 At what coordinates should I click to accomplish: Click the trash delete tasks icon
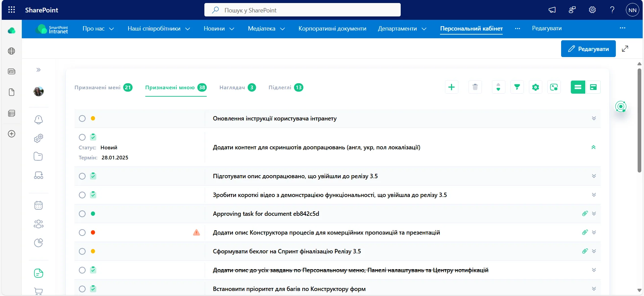coord(475,87)
